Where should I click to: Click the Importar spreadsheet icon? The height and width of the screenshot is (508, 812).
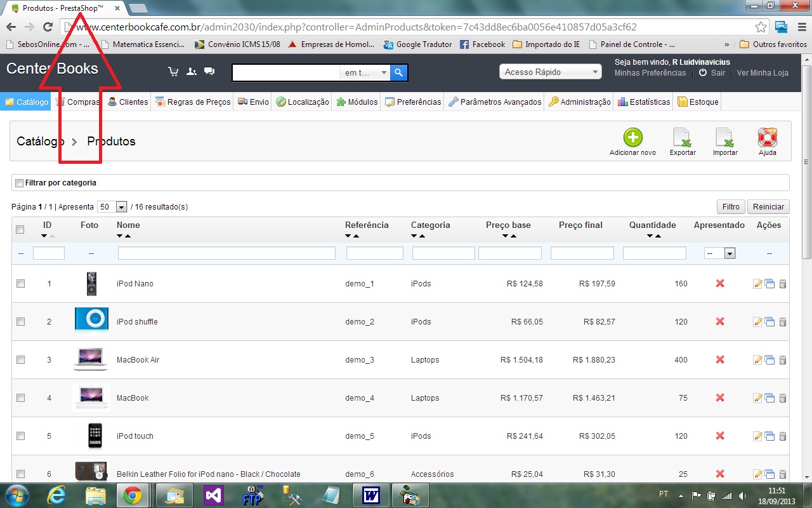[x=725, y=137]
